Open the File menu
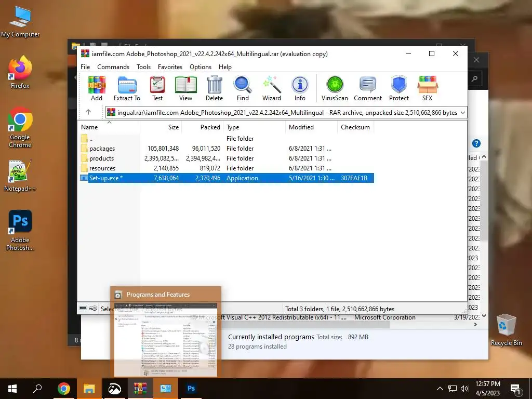This screenshot has width=532, height=399. [x=85, y=67]
